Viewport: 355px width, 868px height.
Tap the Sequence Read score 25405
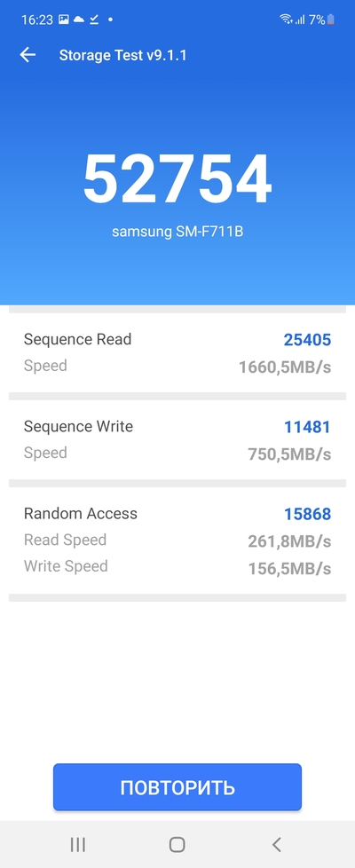point(307,339)
